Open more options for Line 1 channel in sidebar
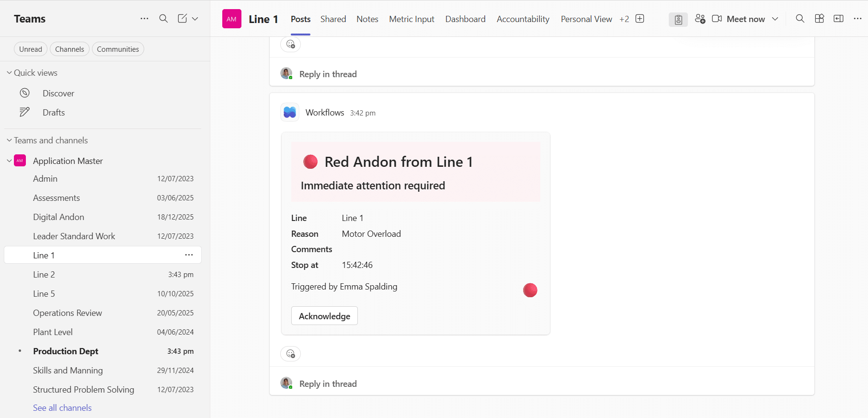868x418 pixels. 189,255
